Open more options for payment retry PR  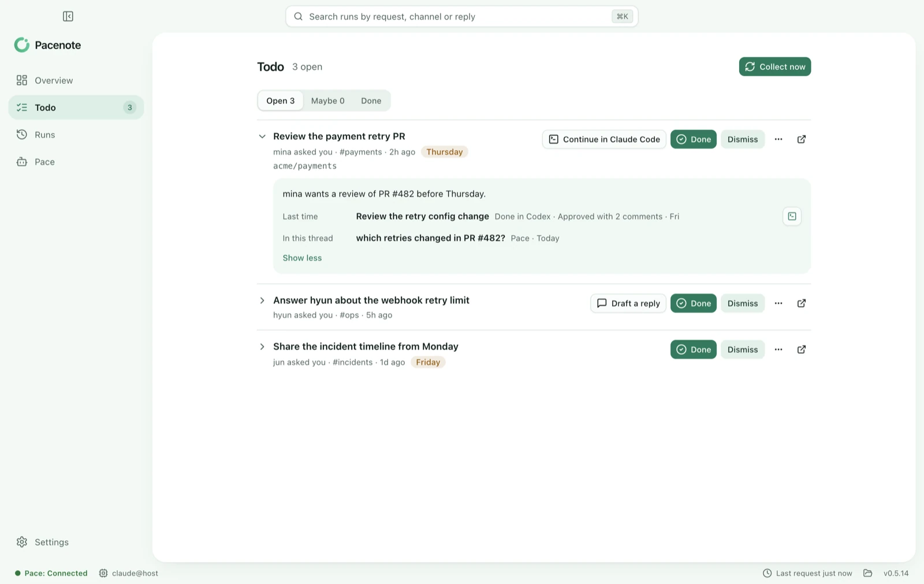778,139
